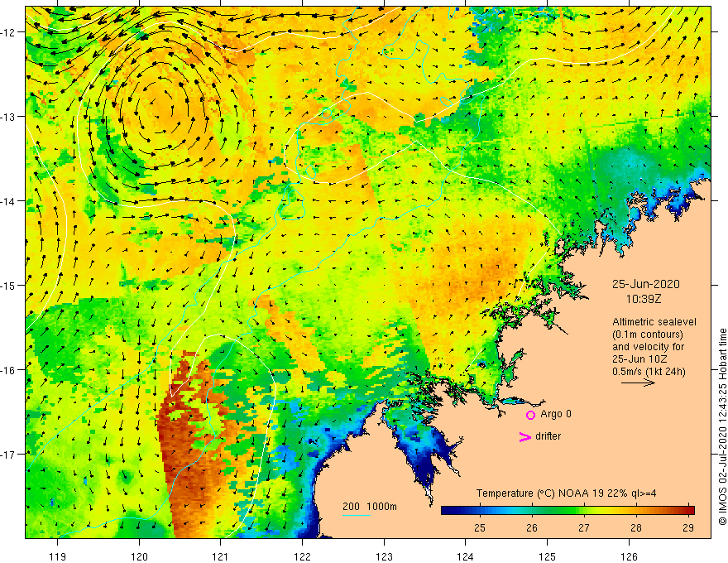This screenshot has height=563, width=728.
Task: Click longitude axis label 120
Action: point(139,556)
